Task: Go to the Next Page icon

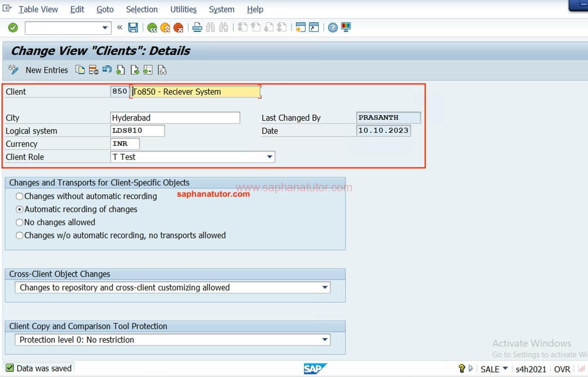Action: click(x=269, y=28)
